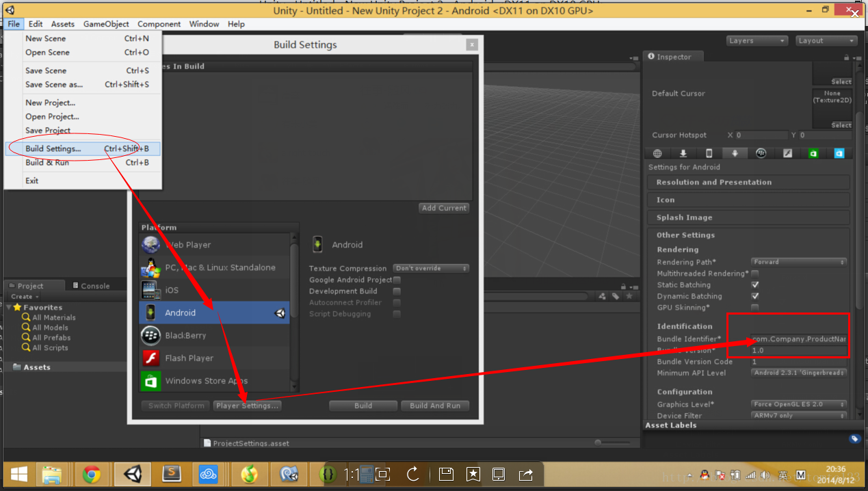Open Sublime Text from the taskbar
The height and width of the screenshot is (491, 868).
click(172, 474)
